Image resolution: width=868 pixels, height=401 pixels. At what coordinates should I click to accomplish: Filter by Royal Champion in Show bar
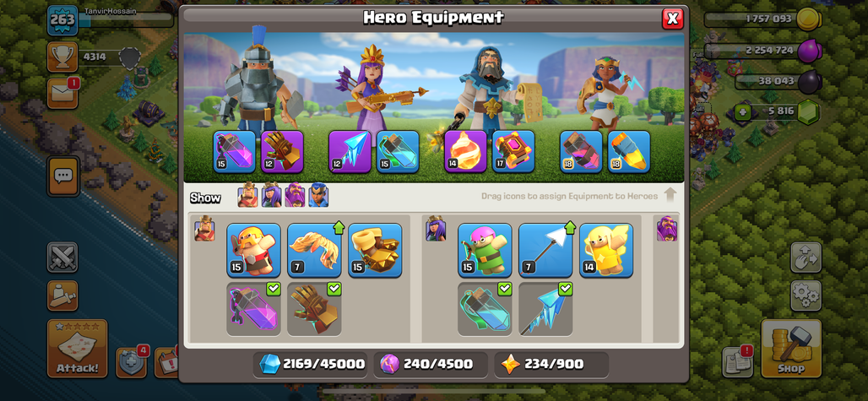(x=318, y=195)
